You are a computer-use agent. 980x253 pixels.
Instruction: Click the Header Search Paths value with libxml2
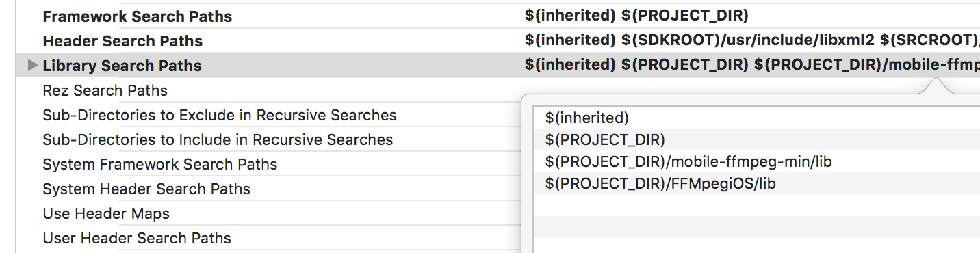(752, 41)
